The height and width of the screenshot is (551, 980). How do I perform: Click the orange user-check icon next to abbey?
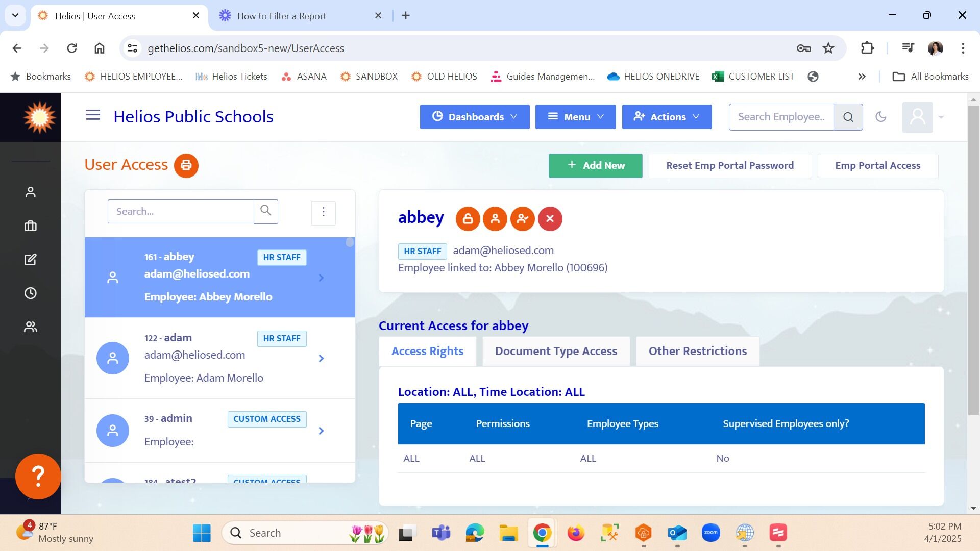click(x=522, y=219)
